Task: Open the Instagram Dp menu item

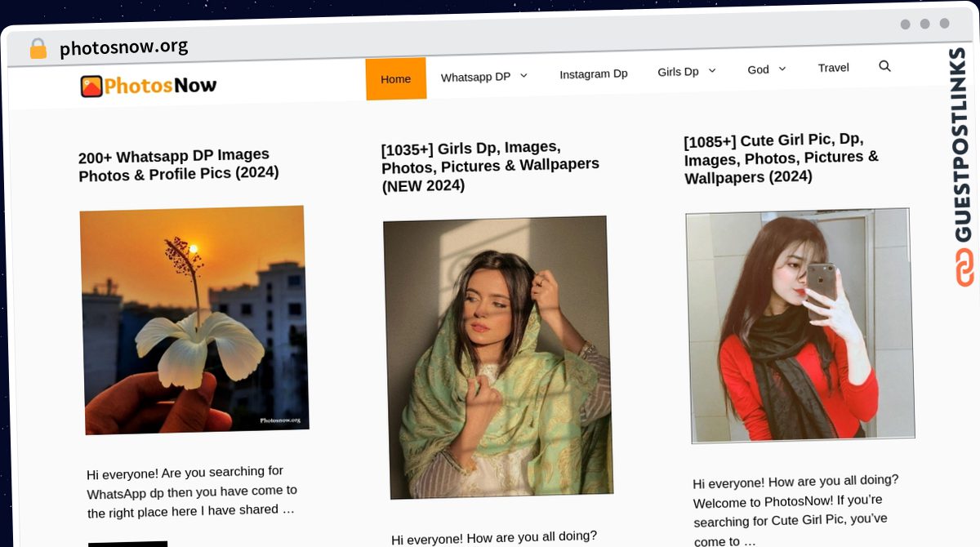Action: click(594, 73)
